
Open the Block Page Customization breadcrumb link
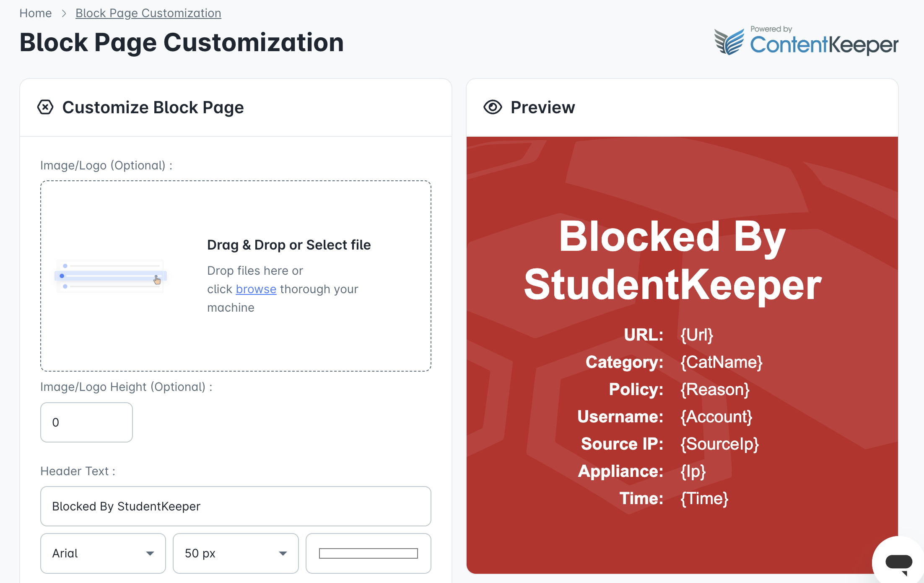pyautogui.click(x=148, y=13)
